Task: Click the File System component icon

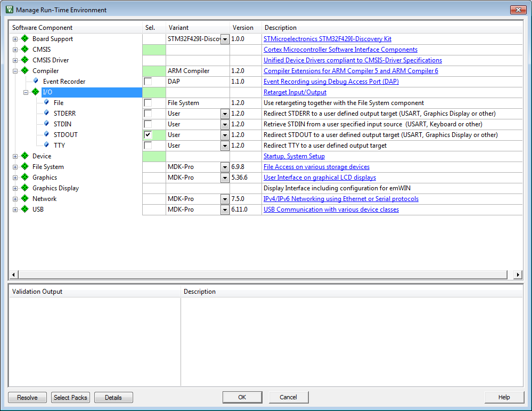Action: click(24, 167)
